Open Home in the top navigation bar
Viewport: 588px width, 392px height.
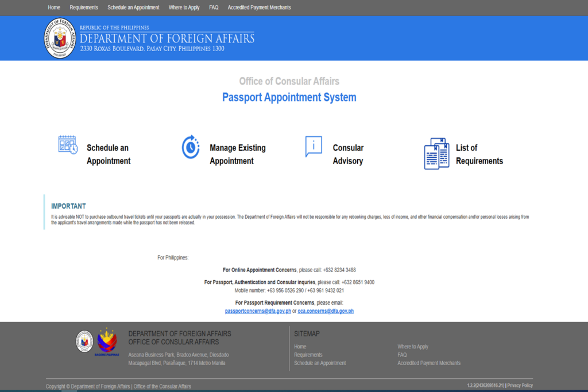click(54, 7)
